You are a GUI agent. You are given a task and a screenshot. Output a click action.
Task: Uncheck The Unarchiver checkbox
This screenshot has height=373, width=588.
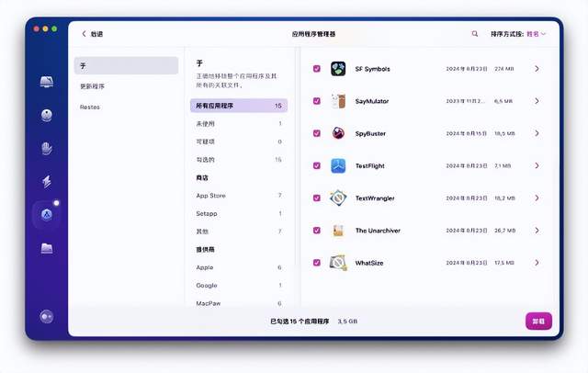316,231
